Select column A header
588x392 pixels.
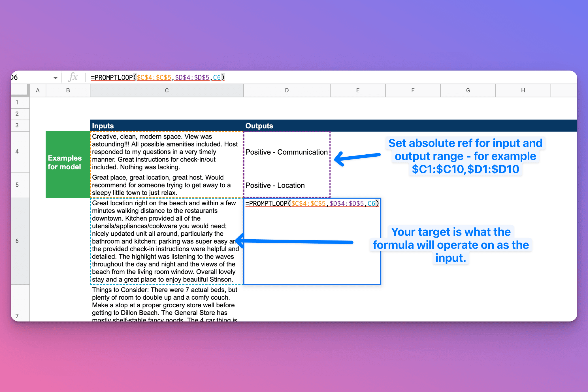(38, 90)
